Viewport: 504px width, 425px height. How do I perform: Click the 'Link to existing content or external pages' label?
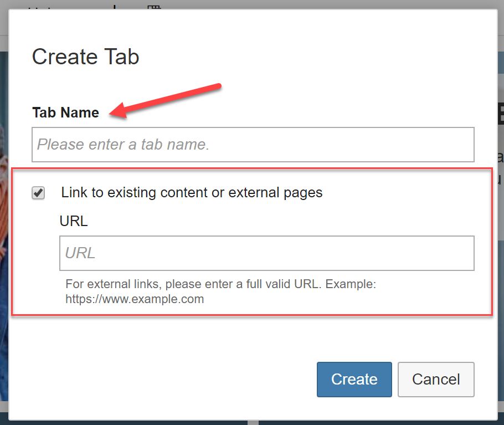click(192, 193)
